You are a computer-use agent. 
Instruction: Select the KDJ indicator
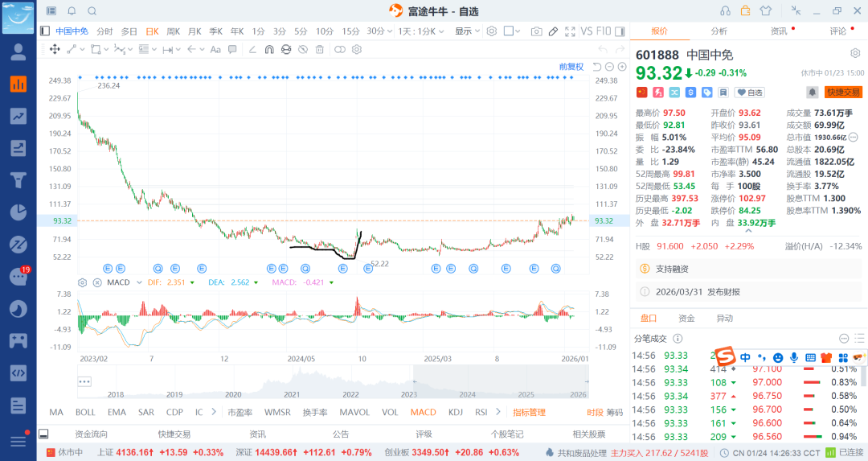[456, 412]
